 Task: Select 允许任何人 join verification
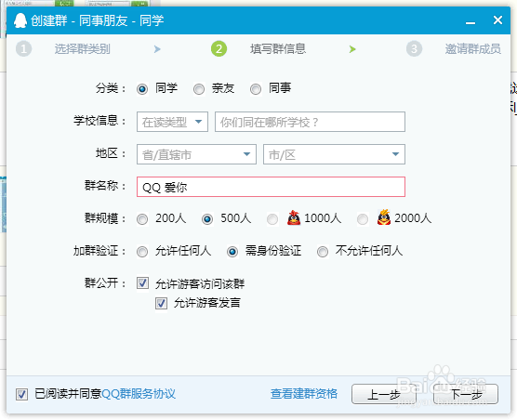coord(142,252)
